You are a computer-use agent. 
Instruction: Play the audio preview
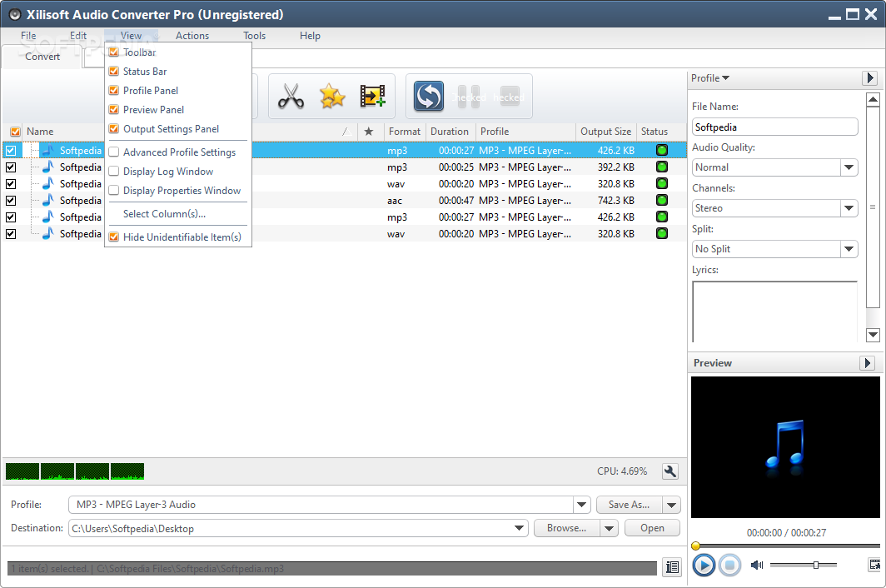tap(704, 565)
